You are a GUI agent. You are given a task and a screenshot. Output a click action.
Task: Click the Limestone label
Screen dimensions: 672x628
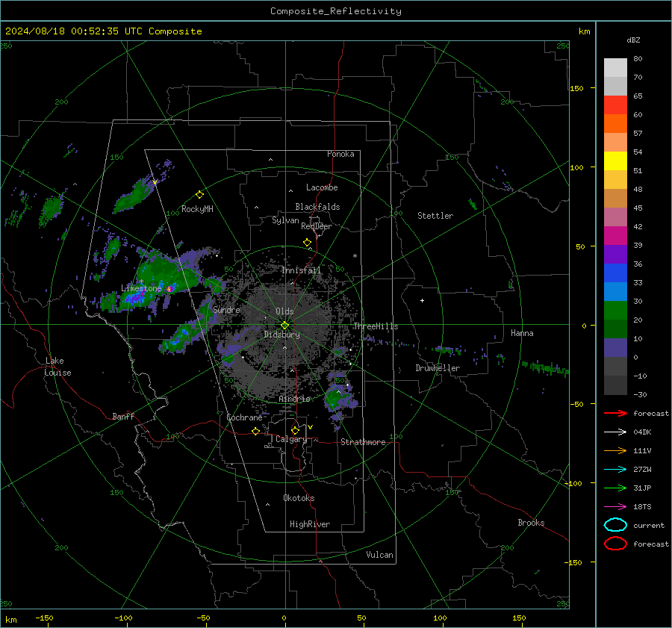(x=141, y=288)
